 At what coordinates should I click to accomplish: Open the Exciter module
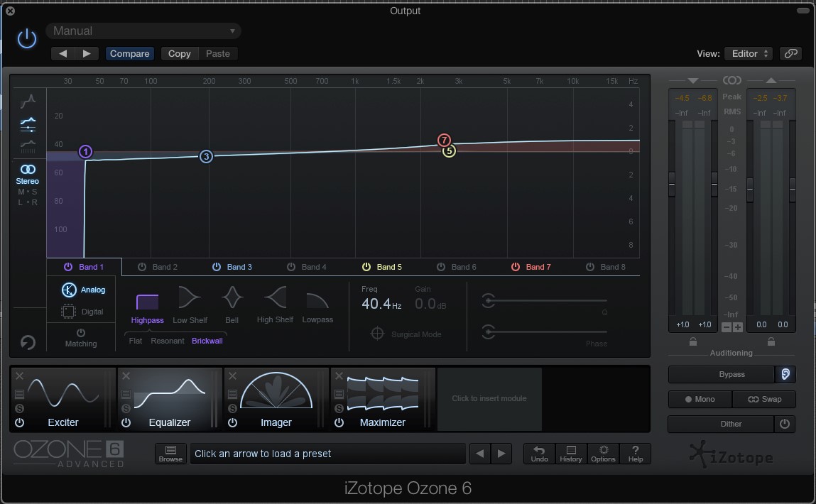click(63, 399)
